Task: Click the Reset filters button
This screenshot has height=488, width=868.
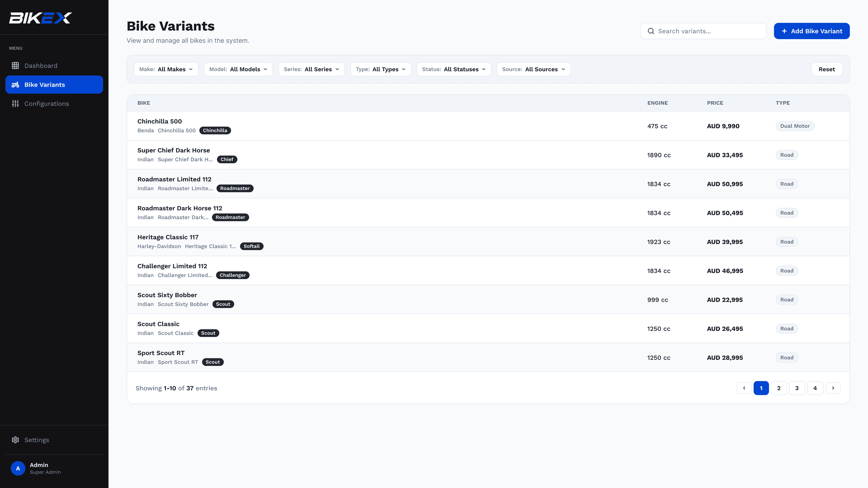Action: [x=826, y=69]
